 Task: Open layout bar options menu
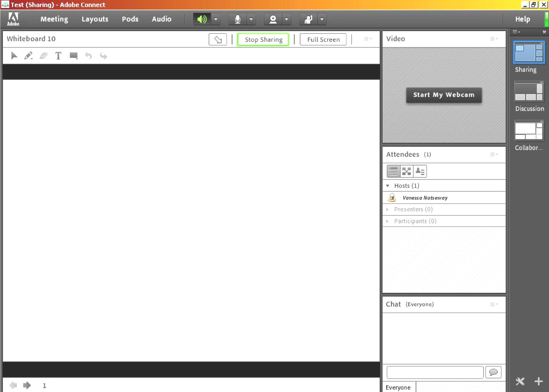(x=516, y=32)
